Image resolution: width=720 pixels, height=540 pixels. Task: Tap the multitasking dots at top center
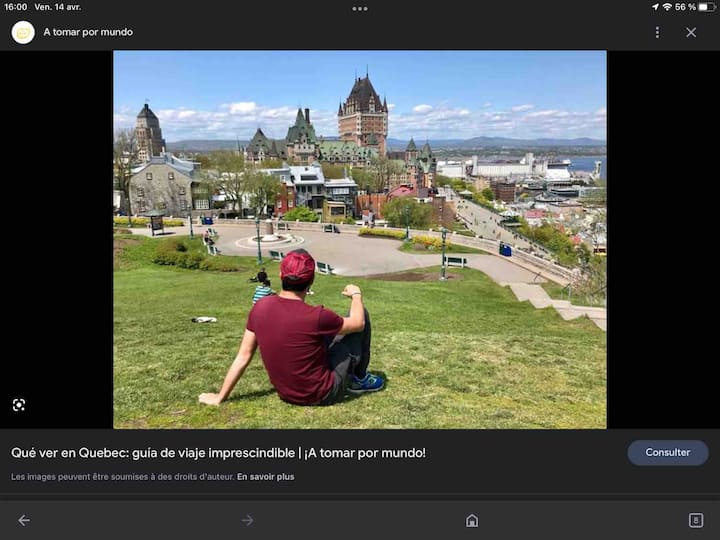click(359, 8)
